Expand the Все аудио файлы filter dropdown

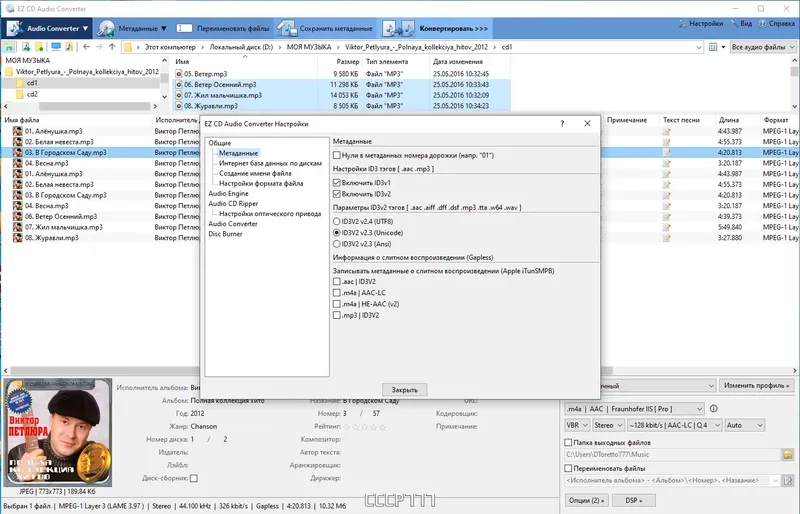pos(763,47)
